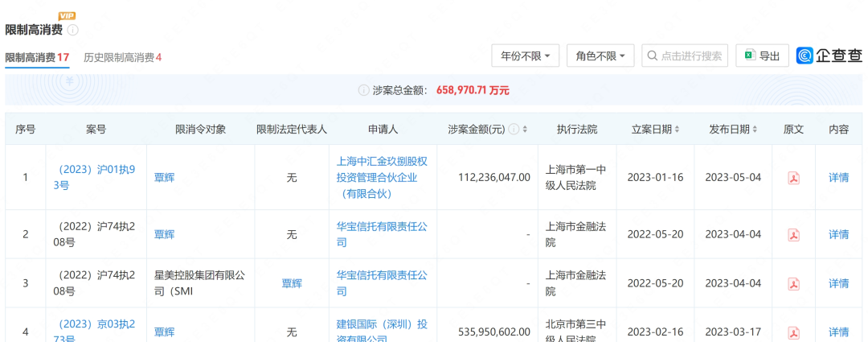View 详情 for row 2
The height and width of the screenshot is (342, 868).
(x=838, y=234)
